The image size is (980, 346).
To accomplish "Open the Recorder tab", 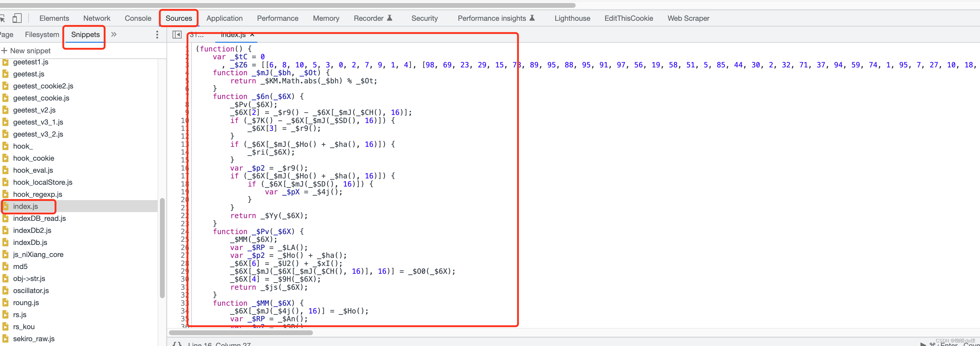I will [x=372, y=18].
